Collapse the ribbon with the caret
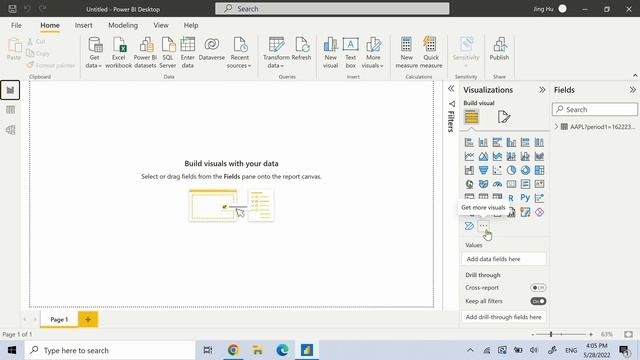Viewport: 640px width, 360px height. point(635,76)
